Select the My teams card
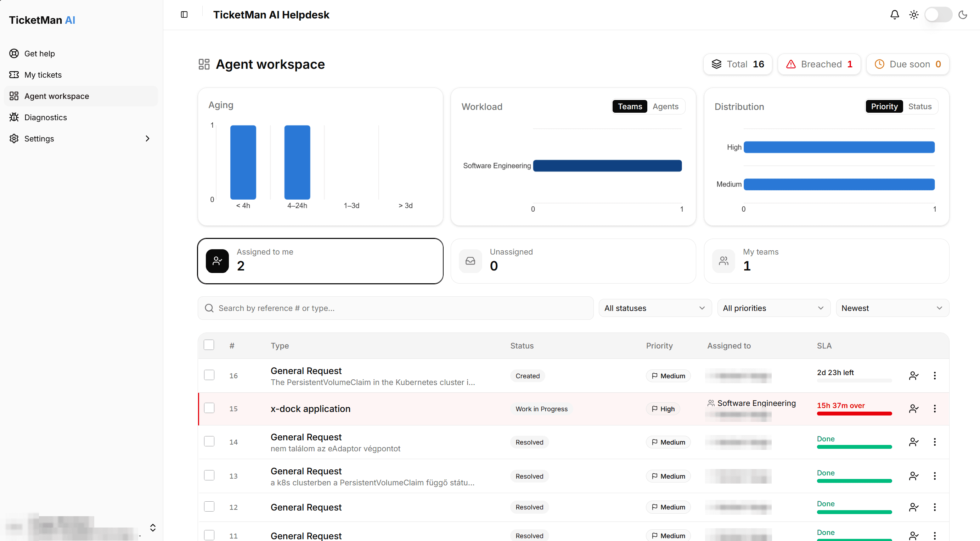The height and width of the screenshot is (541, 980). point(826,261)
